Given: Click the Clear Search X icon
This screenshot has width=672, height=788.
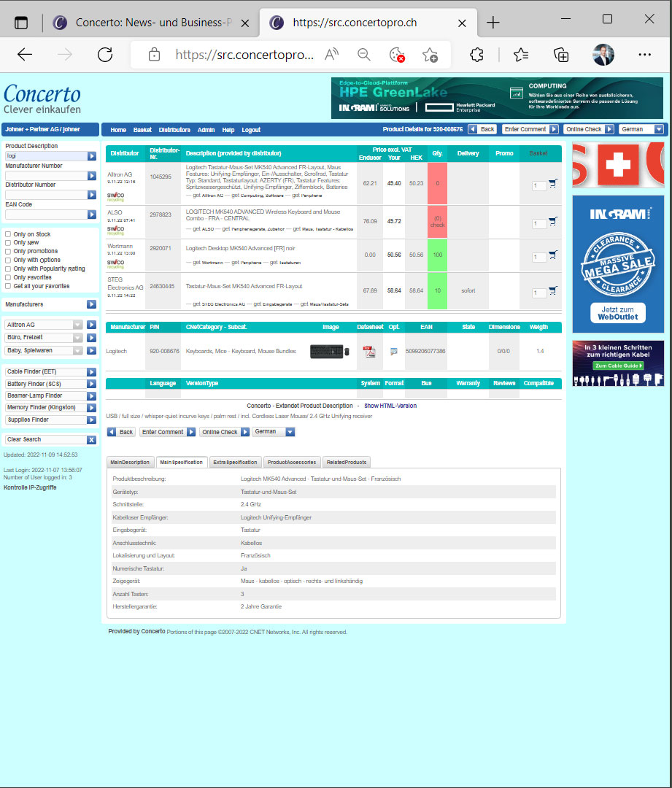Looking at the screenshot, I should (91, 440).
